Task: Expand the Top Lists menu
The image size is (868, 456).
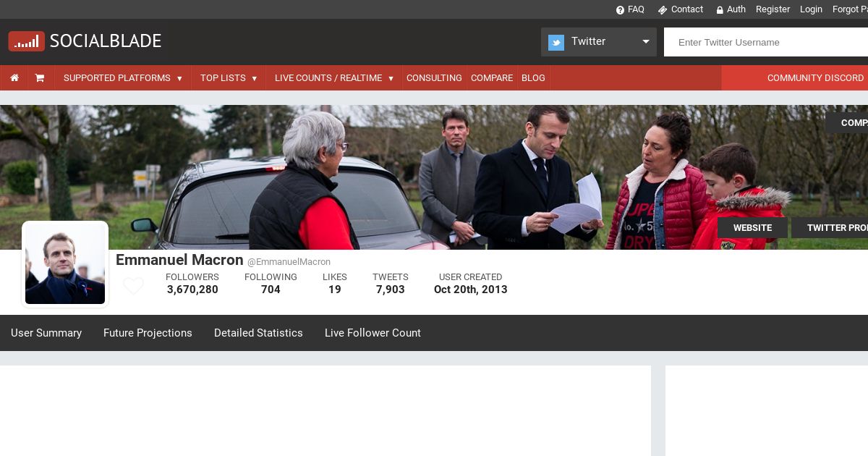Action: click(x=229, y=78)
